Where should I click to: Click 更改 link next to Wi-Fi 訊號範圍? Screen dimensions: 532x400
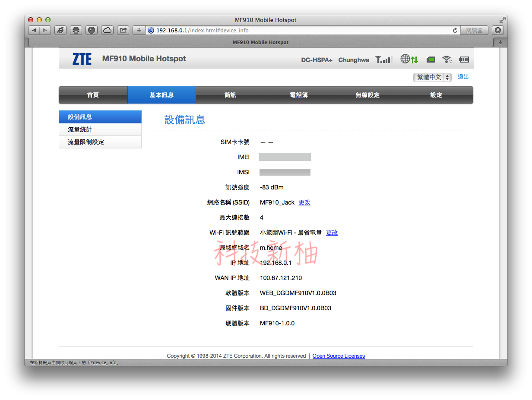332,233
